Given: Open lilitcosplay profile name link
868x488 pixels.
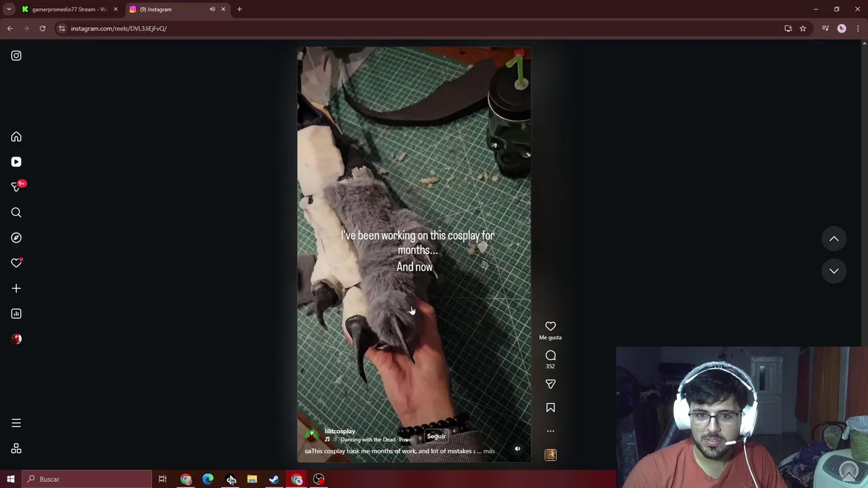Looking at the screenshot, I should 340,431.
